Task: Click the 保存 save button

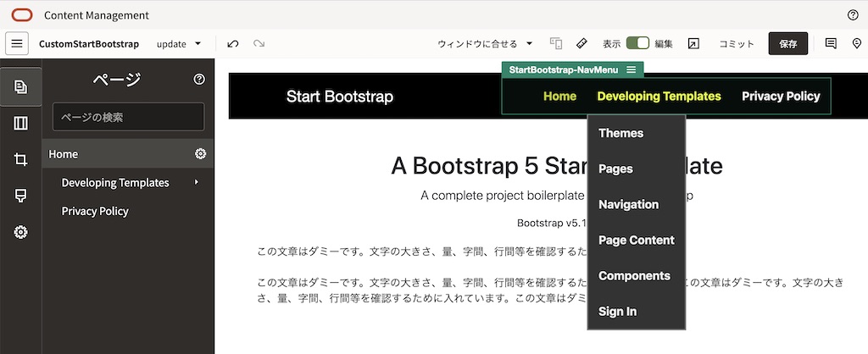Action: click(787, 43)
